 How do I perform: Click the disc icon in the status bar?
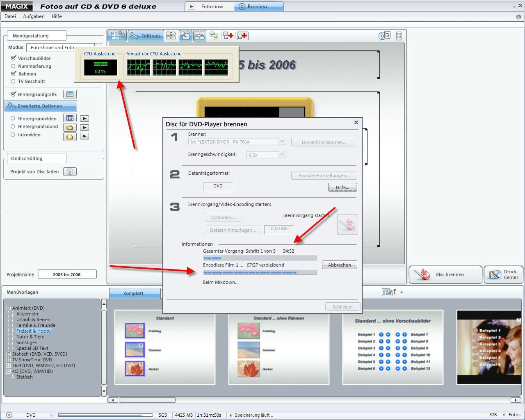(9, 415)
